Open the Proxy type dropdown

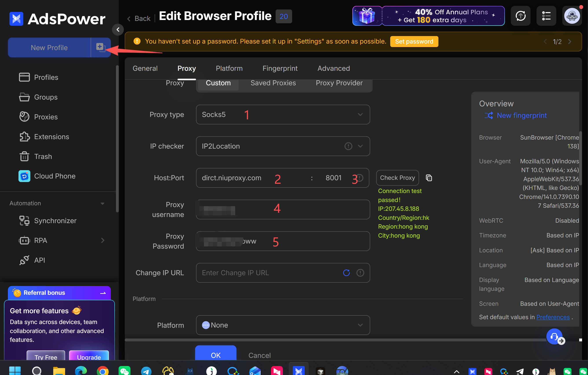(x=283, y=115)
